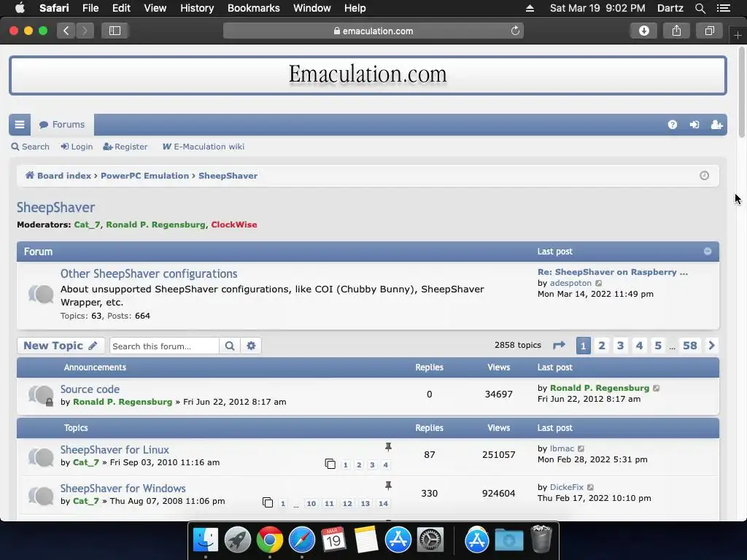
Task: Click the Safari back button
Action: [x=66, y=31]
